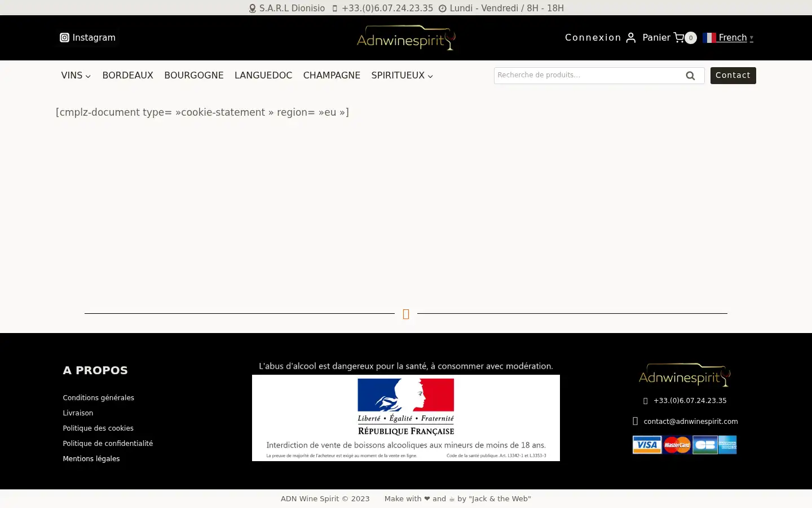The width and height of the screenshot is (812, 508).
Task: Click S.A.R.L Dionisio text
Action: click(x=292, y=8)
